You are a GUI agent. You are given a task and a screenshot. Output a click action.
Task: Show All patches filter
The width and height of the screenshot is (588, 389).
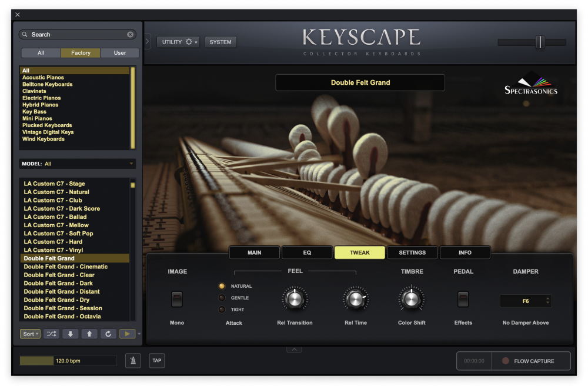point(41,53)
